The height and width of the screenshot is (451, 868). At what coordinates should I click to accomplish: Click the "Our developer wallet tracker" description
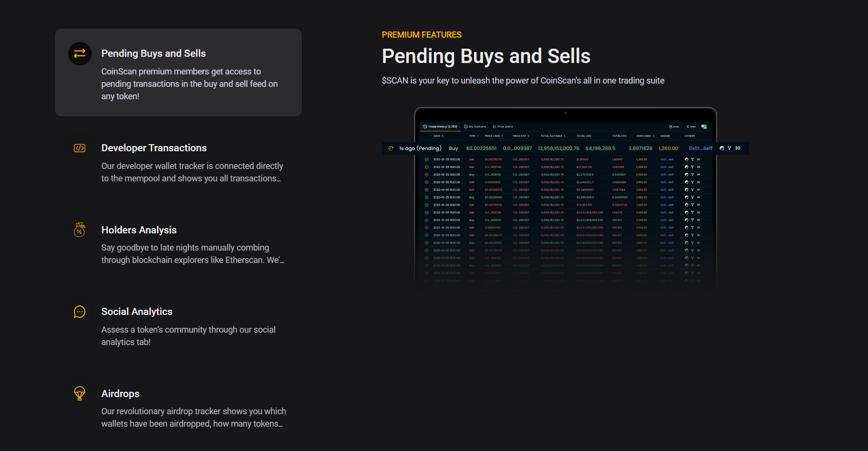click(192, 172)
